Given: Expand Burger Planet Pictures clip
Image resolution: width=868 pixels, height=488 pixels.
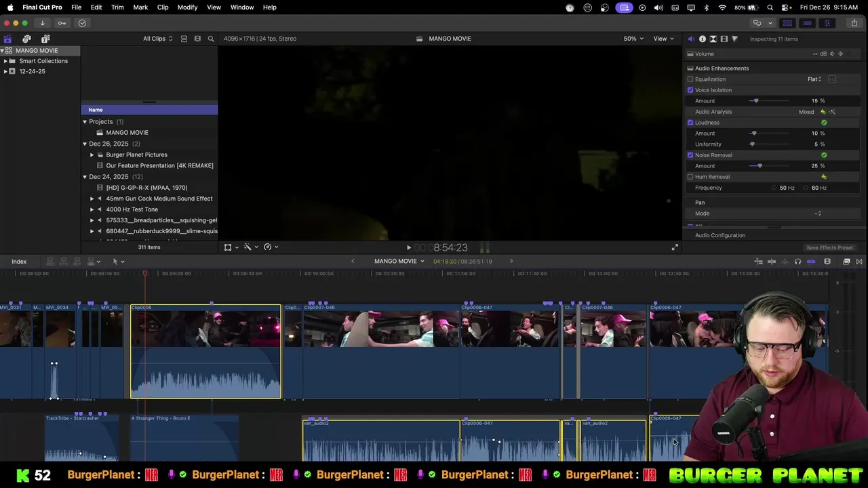Looking at the screenshot, I should coord(92,155).
